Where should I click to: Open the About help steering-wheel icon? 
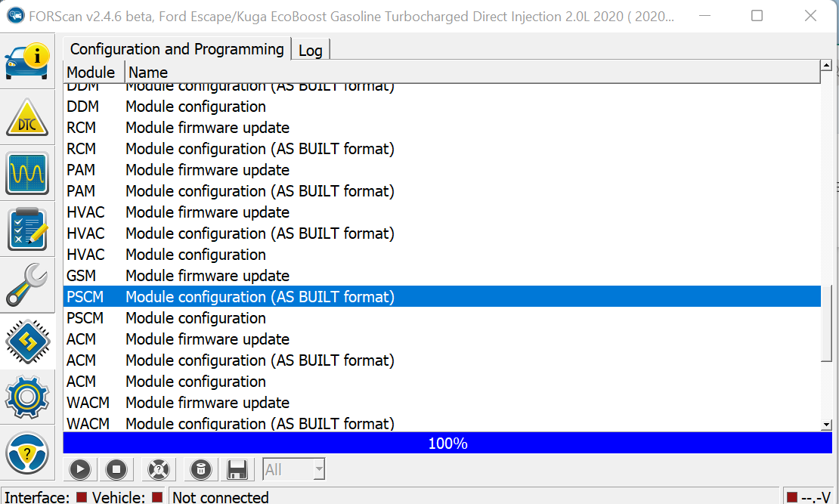coord(28,453)
